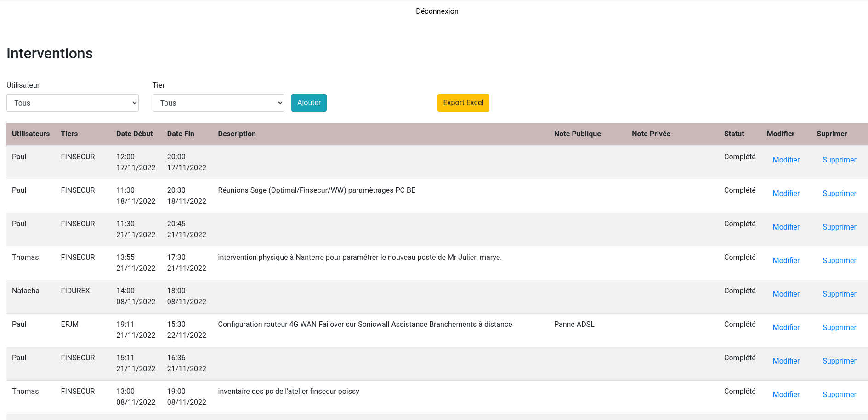The height and width of the screenshot is (420, 868).
Task: Supprimer Thomas's Poissy inventory intervention
Action: coord(839,394)
